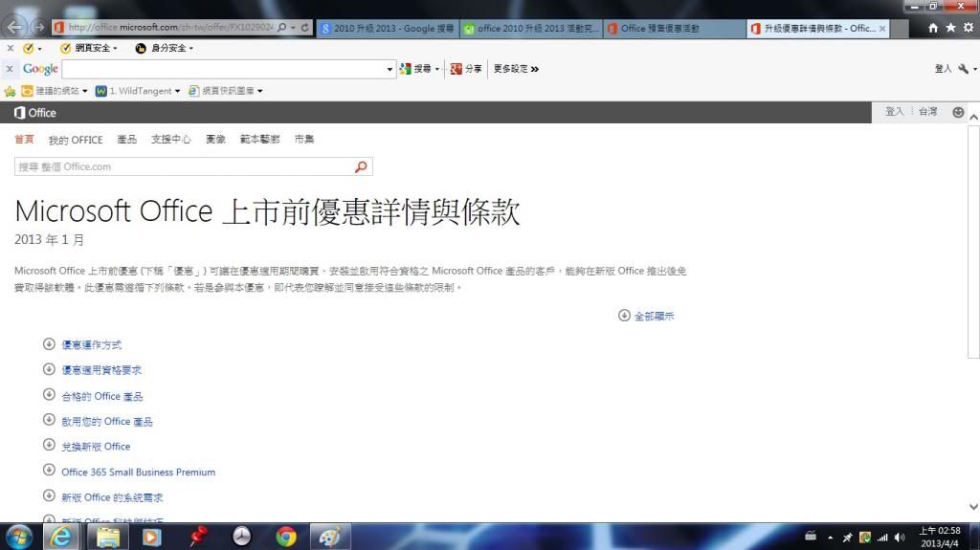Click the add-to-favorites-bar star icon

(x=10, y=91)
